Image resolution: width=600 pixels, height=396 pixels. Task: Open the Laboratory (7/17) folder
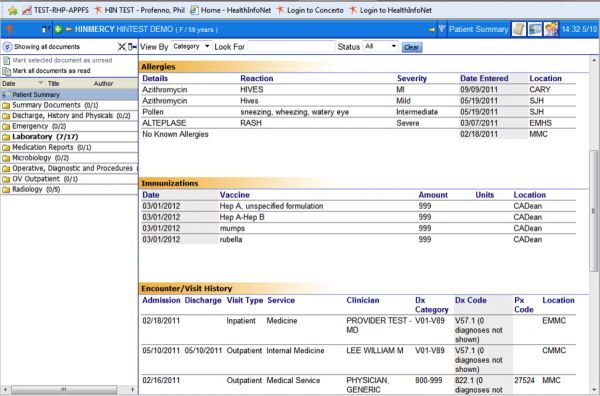click(x=69, y=137)
